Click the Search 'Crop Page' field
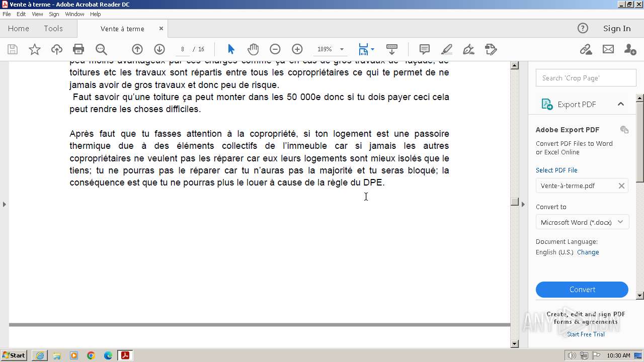This screenshot has height=362, width=644. click(586, 78)
